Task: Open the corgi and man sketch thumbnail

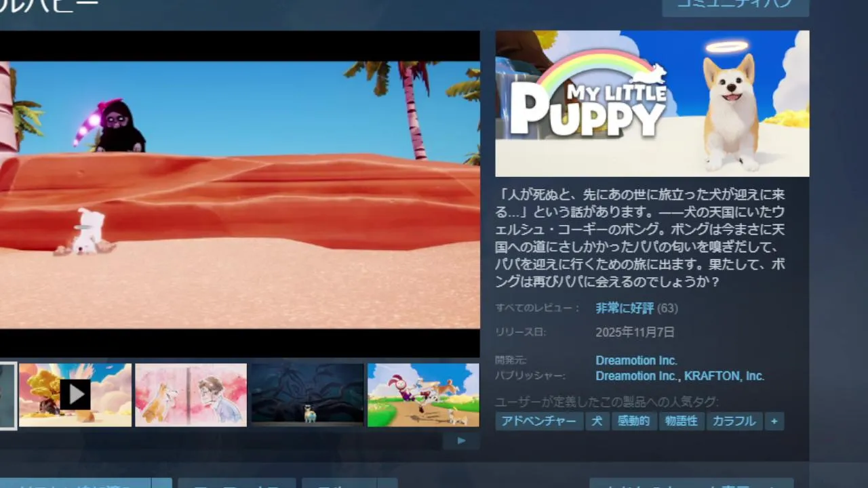Action: [x=191, y=394]
